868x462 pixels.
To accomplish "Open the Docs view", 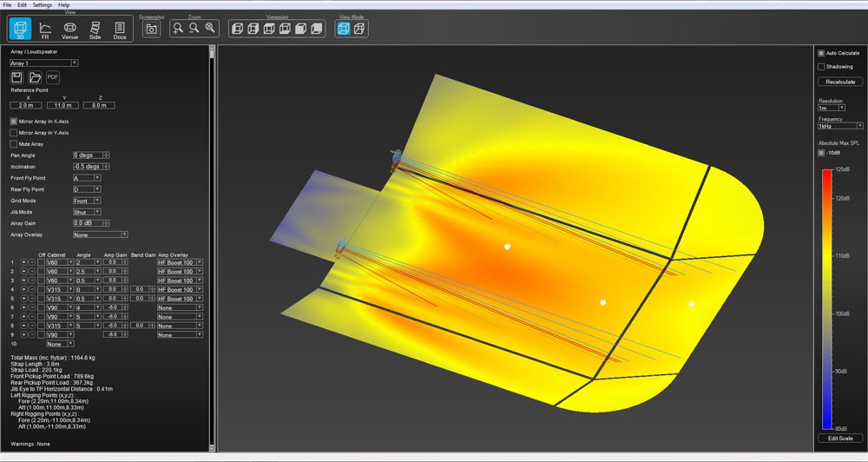I will (120, 30).
